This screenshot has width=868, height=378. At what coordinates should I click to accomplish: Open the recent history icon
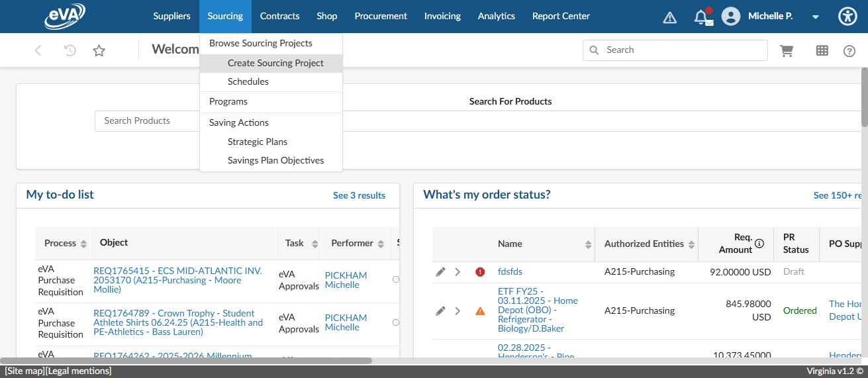click(70, 50)
